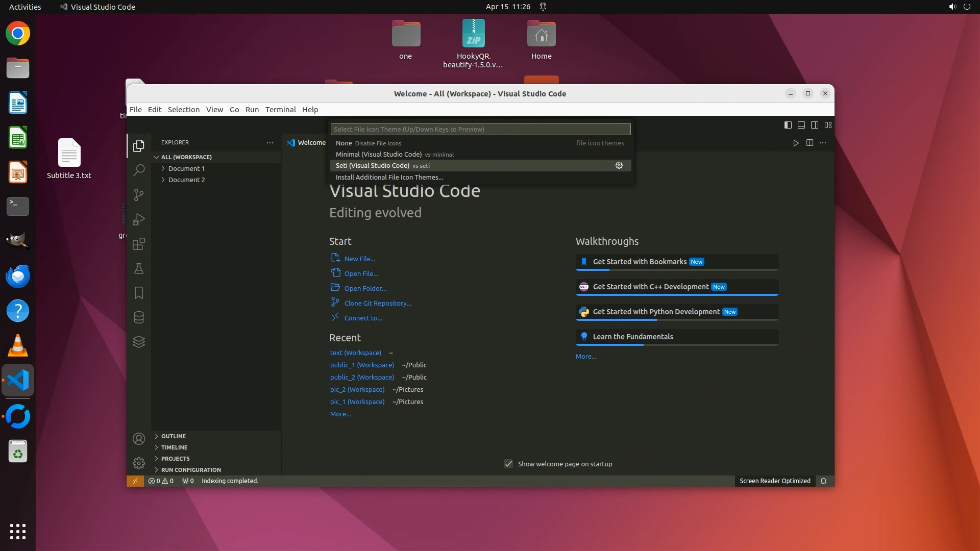The height and width of the screenshot is (551, 980).
Task: Open the Bookmarks view icon
Action: pyautogui.click(x=139, y=293)
